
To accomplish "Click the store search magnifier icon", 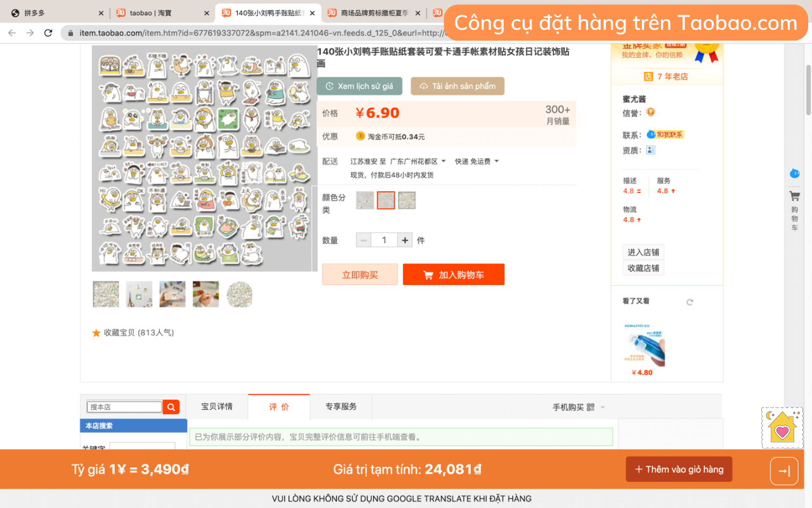I will click(x=171, y=406).
